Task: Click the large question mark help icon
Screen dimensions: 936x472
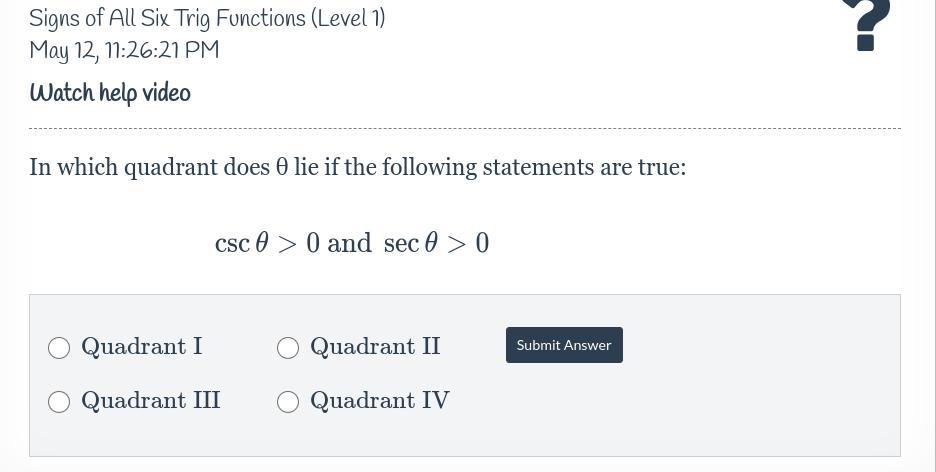Action: coord(866,24)
